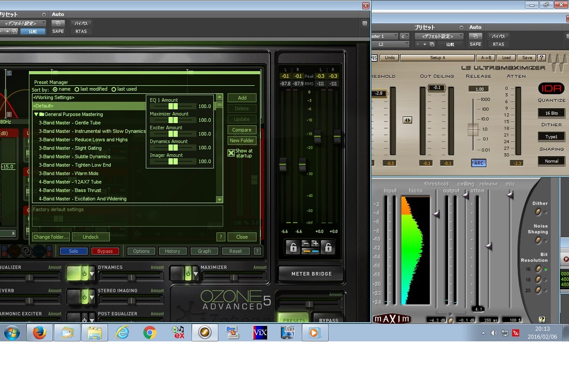
Task: Select '3-Band Master - Warm Mids' preset
Action: tap(69, 173)
